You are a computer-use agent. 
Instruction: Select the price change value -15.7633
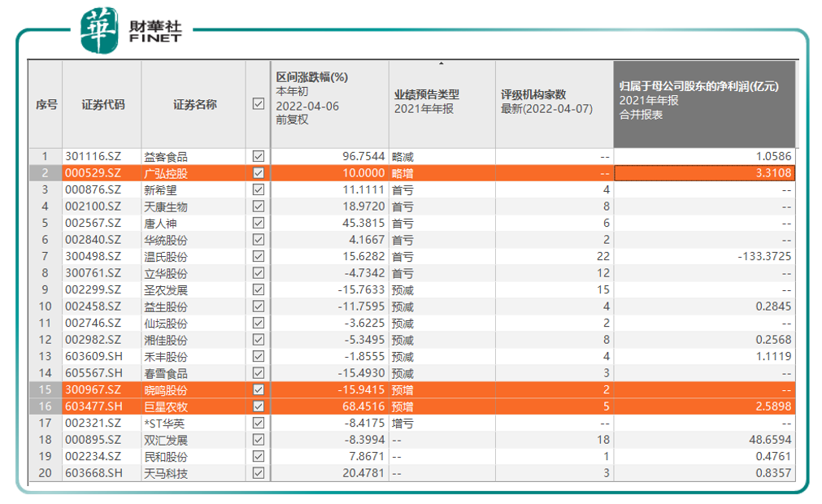pos(361,289)
